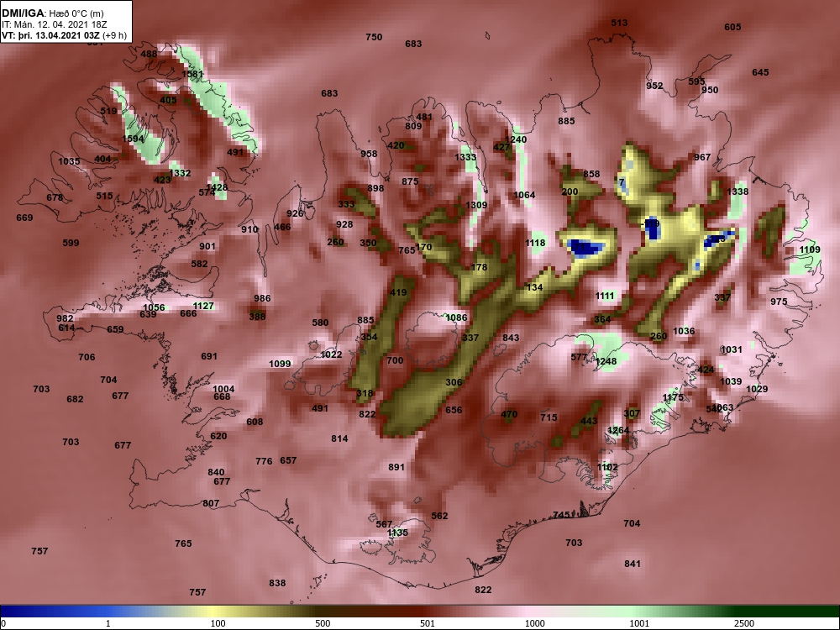Click the value "952"
The width and height of the screenshot is (840, 630).
coord(654,86)
